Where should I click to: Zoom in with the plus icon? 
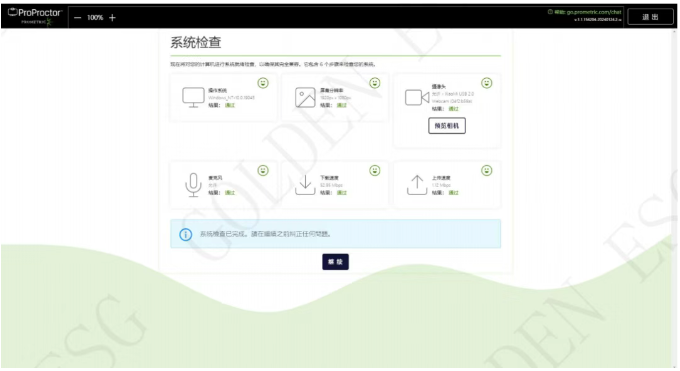112,18
